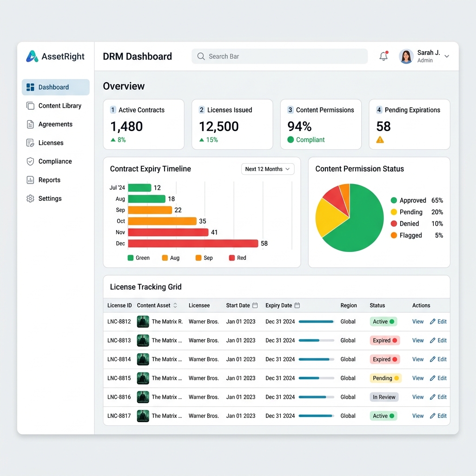View license LNC-8816
The width and height of the screenshot is (476, 476).
[418, 397]
